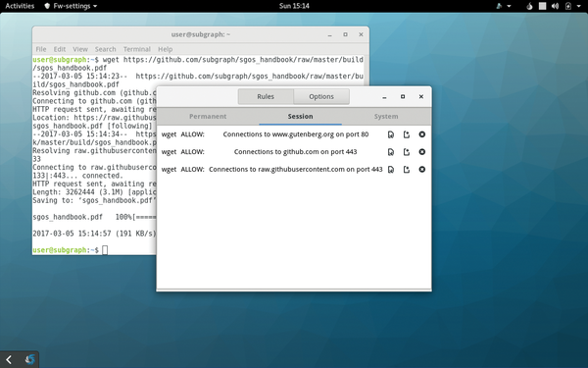Viewport: 588px width, 368px height.
Task: Open the system menu from the battery icon
Action: (x=572, y=6)
